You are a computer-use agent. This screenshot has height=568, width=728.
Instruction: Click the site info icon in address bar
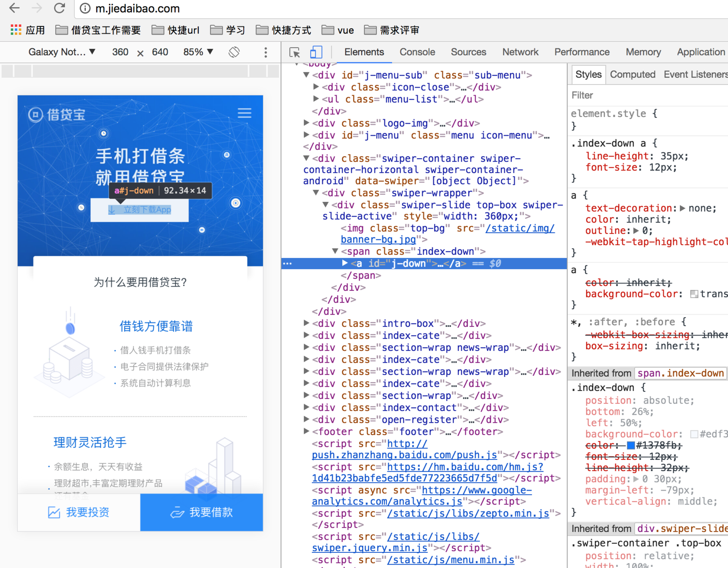(85, 8)
